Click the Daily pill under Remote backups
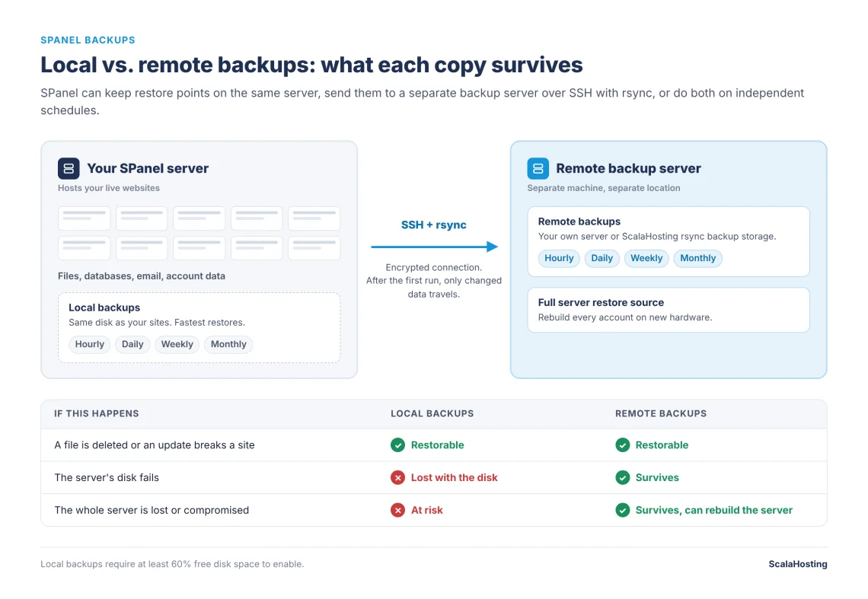 602,258
